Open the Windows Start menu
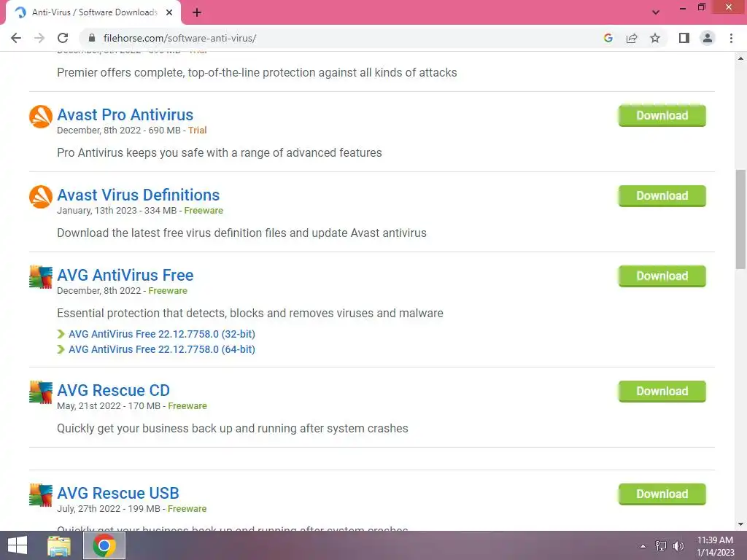747x560 pixels. 18,545
